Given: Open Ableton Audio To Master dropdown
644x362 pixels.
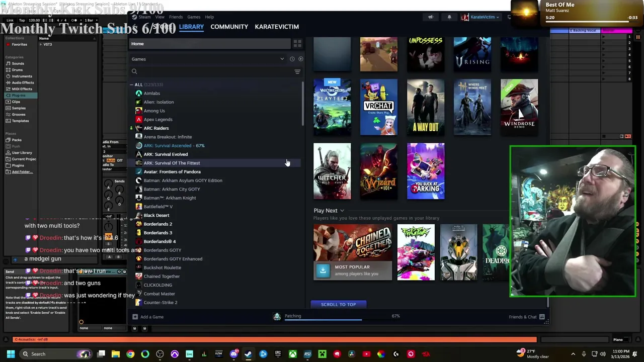Looking at the screenshot, I should (114, 169).
